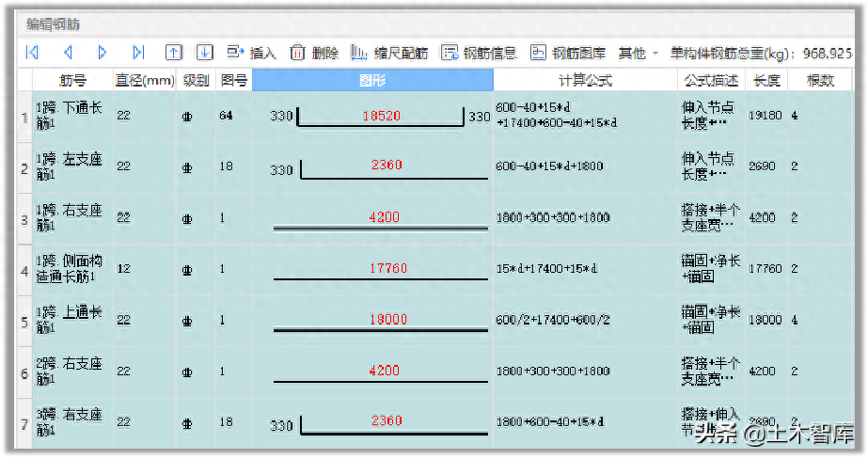Click count value 4 in row 1
Viewport: 868px width, 459px height.
(x=795, y=116)
